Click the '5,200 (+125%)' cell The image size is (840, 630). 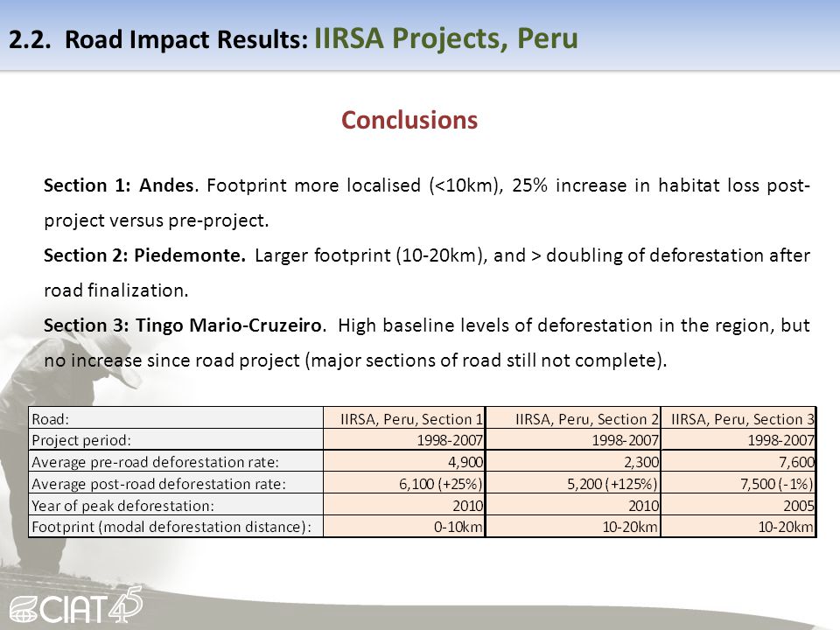[x=573, y=483]
